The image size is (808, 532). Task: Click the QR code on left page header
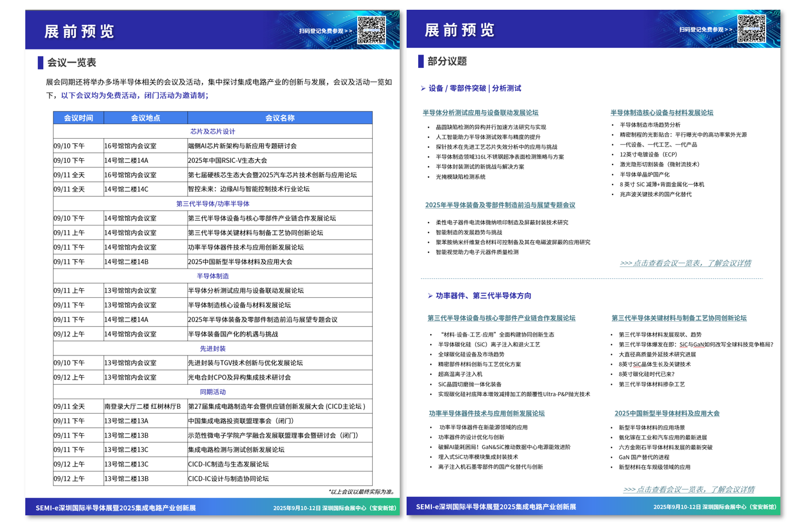coord(372,30)
